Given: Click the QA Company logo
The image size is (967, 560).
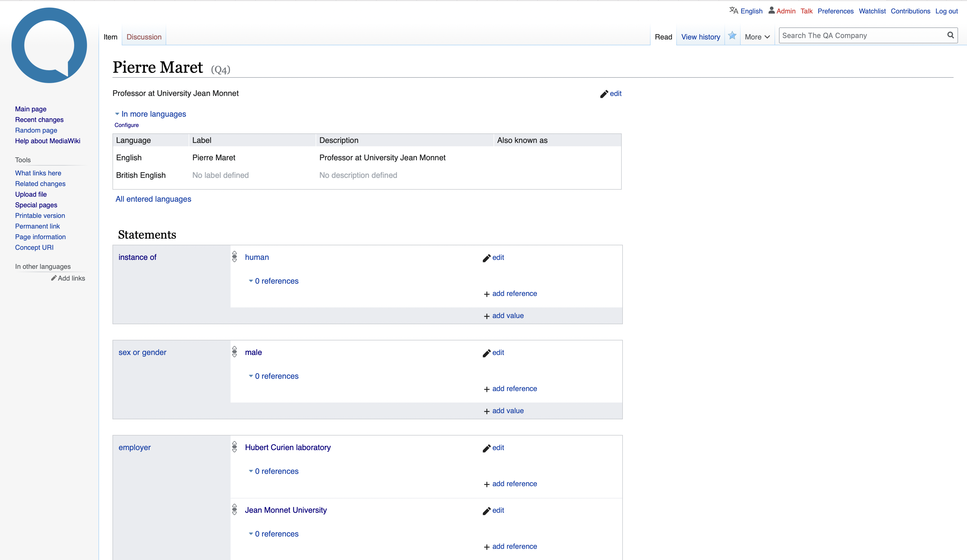Looking at the screenshot, I should coord(49,45).
